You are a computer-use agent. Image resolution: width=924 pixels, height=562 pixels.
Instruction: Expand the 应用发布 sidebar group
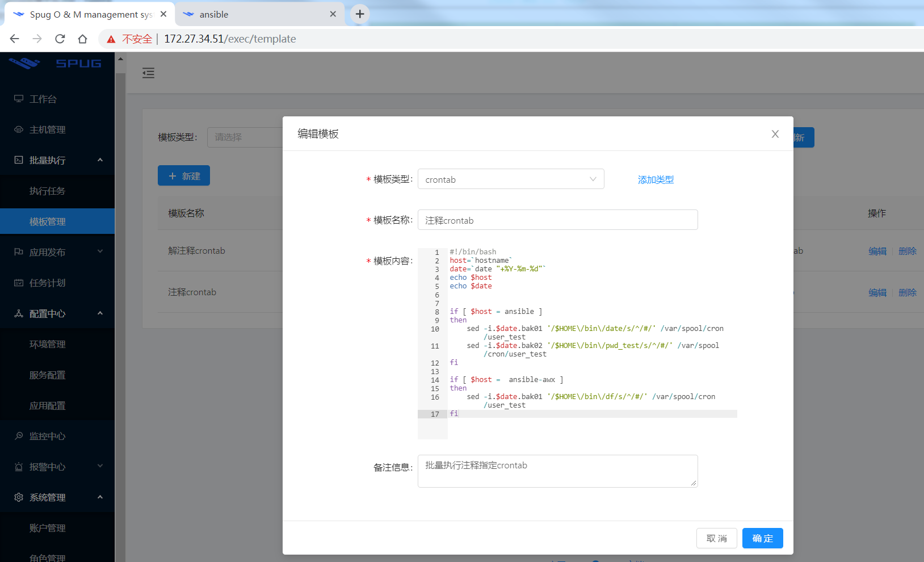57,252
